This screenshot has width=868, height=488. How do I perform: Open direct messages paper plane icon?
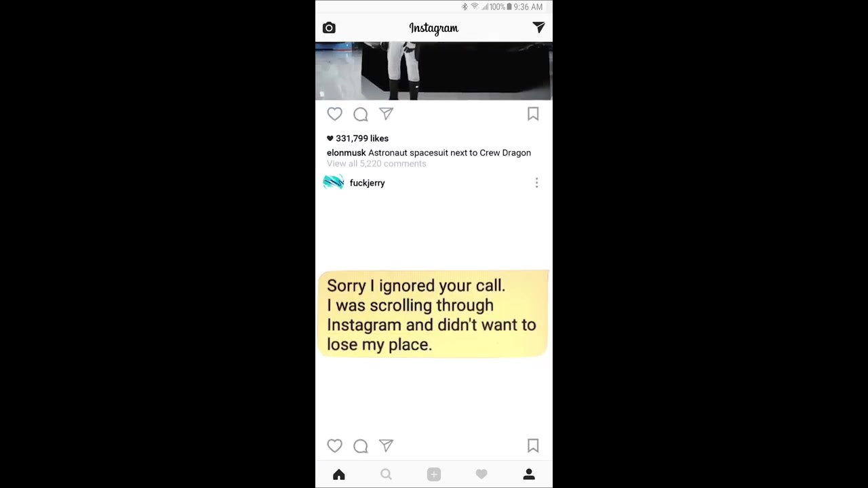tap(538, 27)
